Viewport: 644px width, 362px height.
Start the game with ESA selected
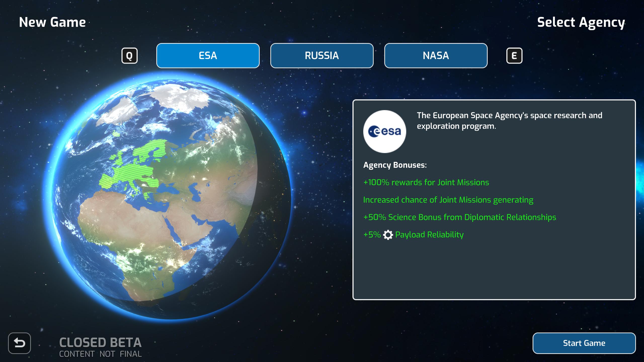pos(584,343)
